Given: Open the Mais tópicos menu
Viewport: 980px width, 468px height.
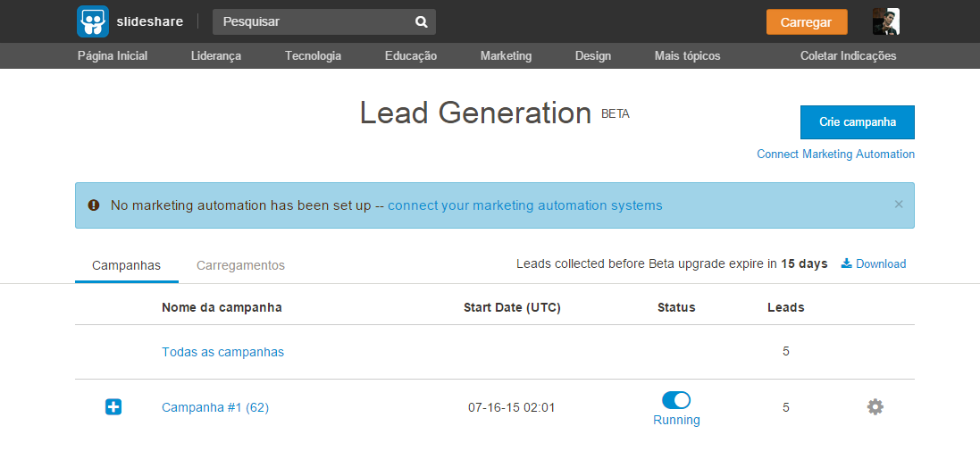Looking at the screenshot, I should [x=687, y=55].
